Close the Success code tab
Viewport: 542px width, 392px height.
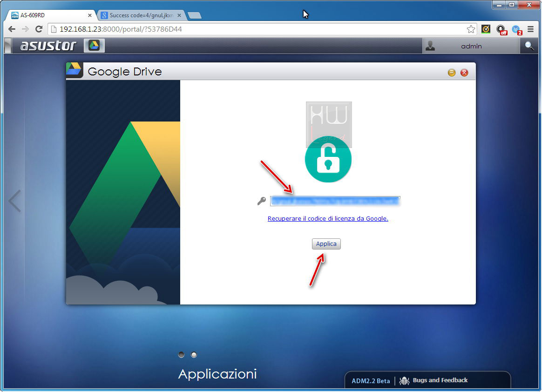pyautogui.click(x=179, y=15)
